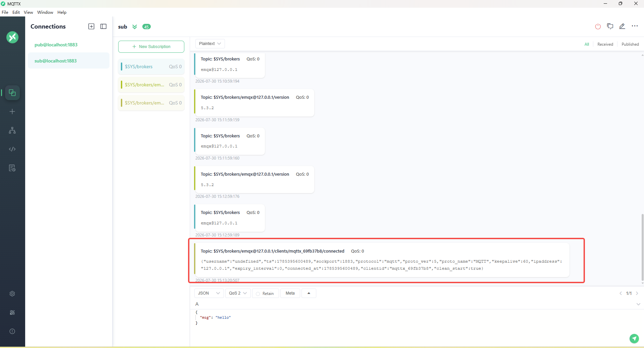The width and height of the screenshot is (644, 348).
Task: Select the $SYS/brokers subscription
Action: pos(151,67)
